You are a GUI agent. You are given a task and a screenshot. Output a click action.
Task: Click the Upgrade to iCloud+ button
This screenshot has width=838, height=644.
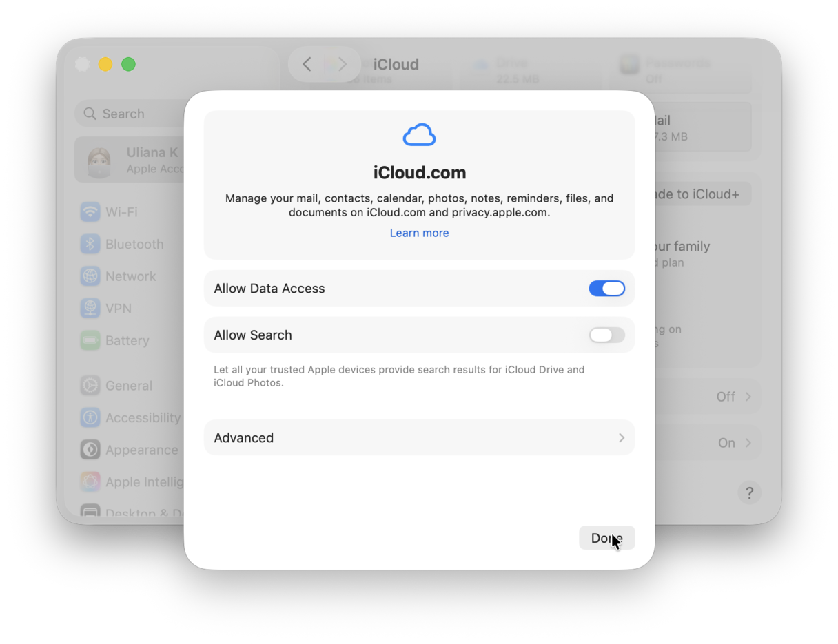702,194
